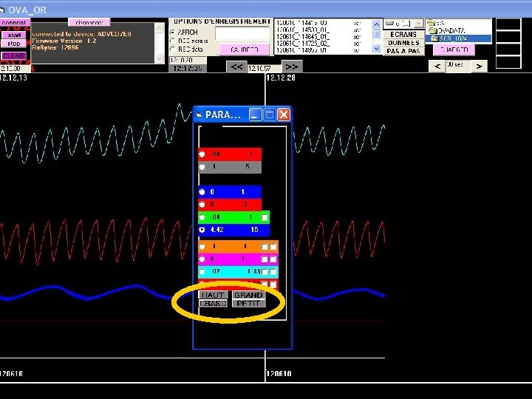Tick first checkbox on orange row
The image size is (532, 399).
pos(265,247)
